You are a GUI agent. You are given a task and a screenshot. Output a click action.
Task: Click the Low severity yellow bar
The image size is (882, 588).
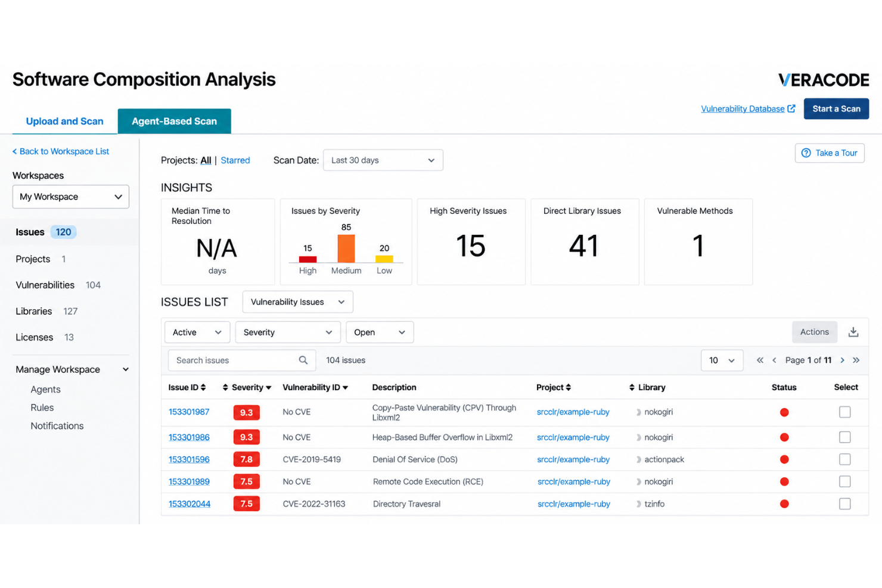pyautogui.click(x=384, y=259)
